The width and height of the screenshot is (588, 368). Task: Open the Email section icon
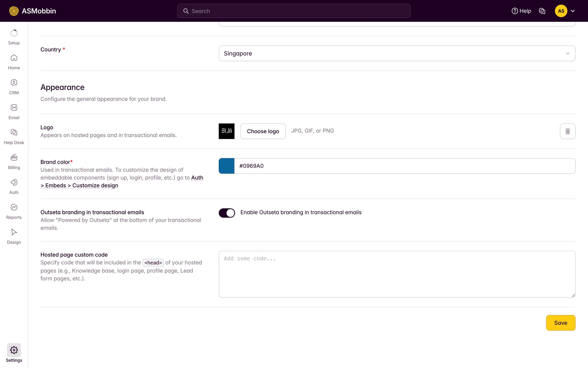click(14, 108)
